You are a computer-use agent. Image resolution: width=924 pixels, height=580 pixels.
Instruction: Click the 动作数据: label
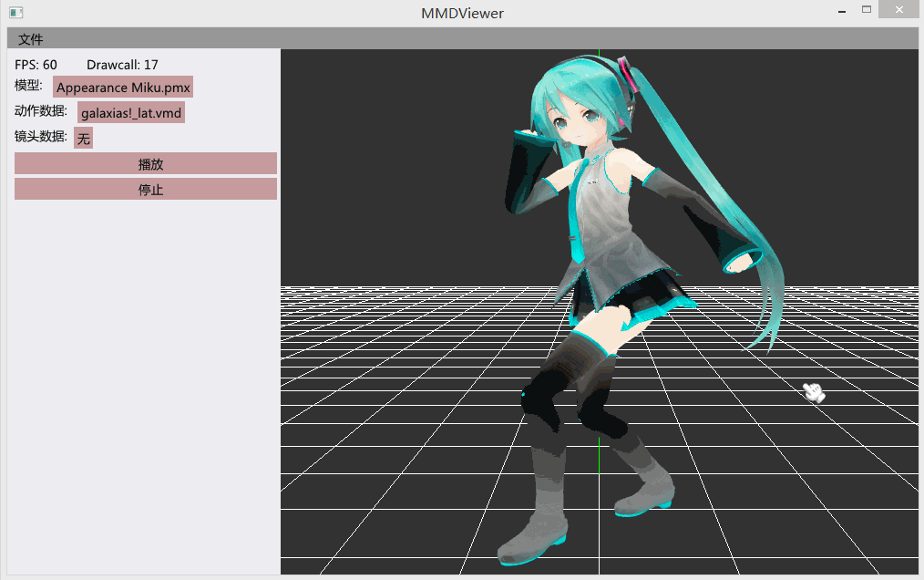(41, 111)
